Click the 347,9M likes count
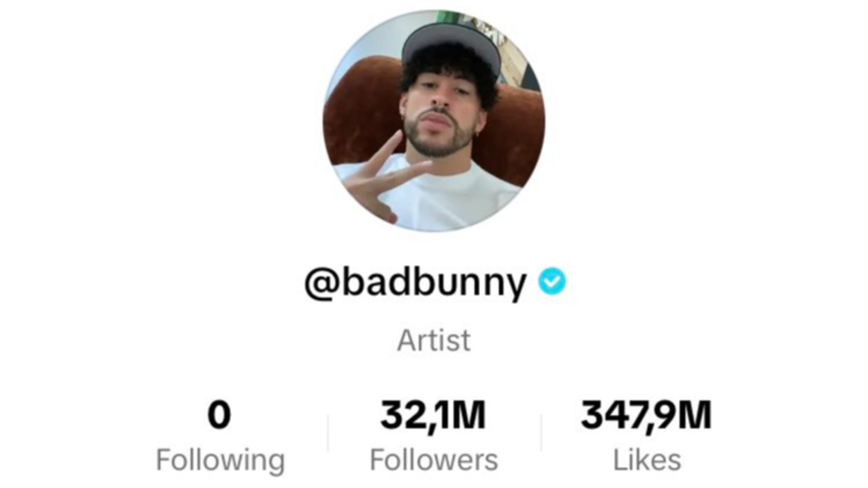The height and width of the screenshot is (488, 868). [647, 416]
